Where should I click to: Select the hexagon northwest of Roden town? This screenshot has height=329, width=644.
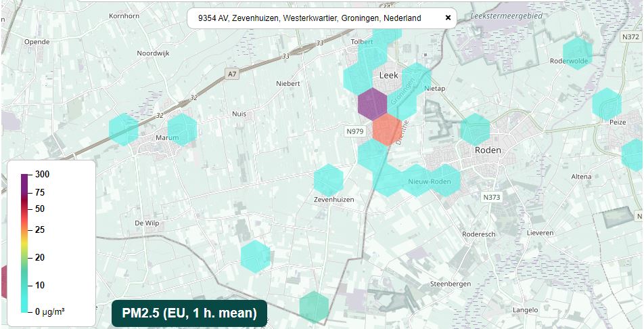[475, 129]
